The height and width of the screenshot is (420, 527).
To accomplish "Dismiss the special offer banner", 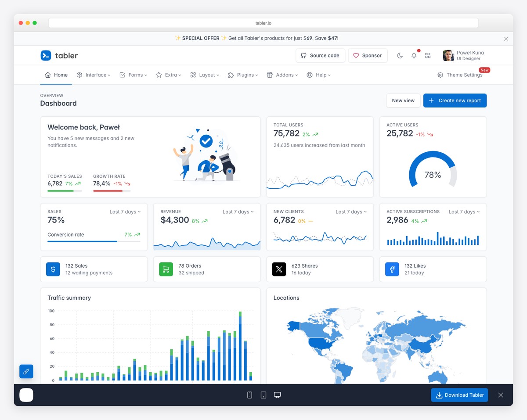I will (x=506, y=39).
